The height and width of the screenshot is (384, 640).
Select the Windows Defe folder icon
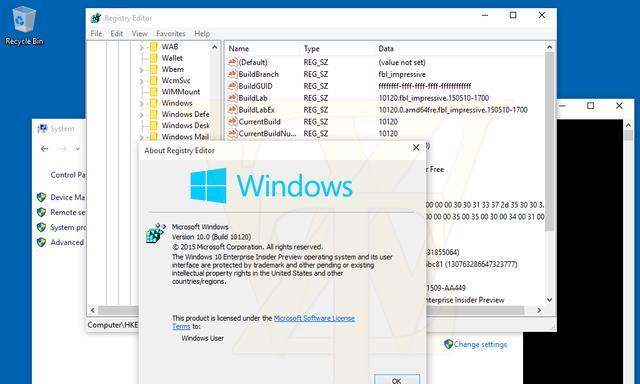coord(153,114)
